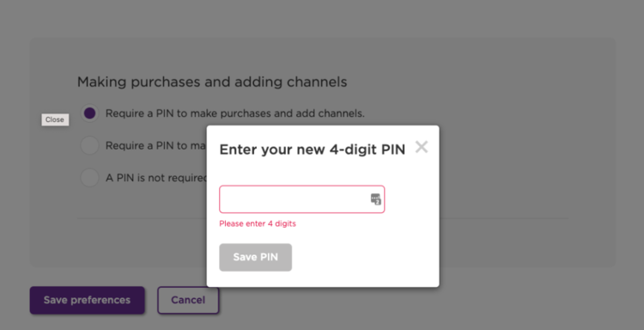
Task: Click the password manager icon in PIN field
Action: tap(375, 199)
